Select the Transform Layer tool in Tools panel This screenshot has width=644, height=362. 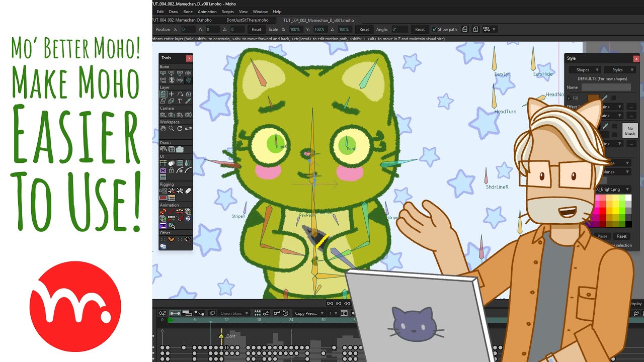tap(164, 94)
